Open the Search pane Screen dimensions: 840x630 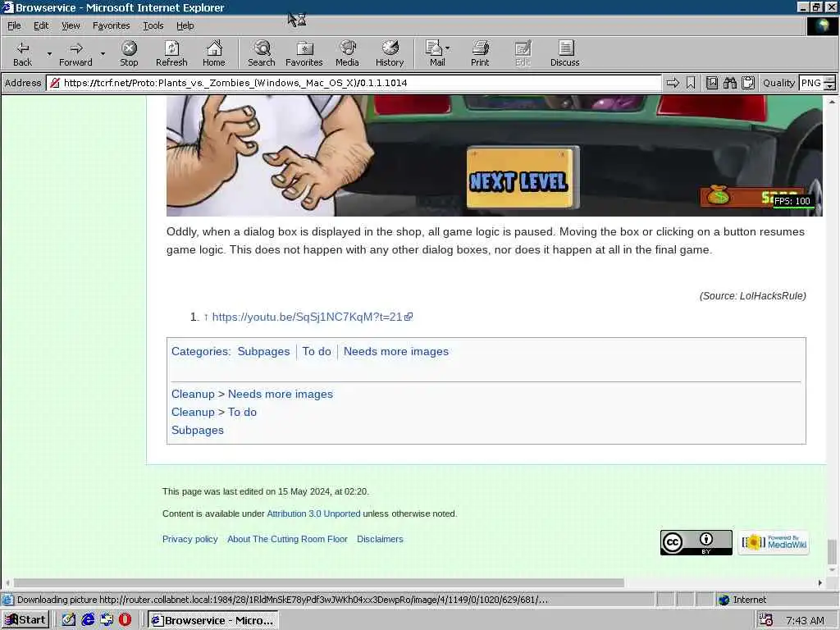(262, 53)
